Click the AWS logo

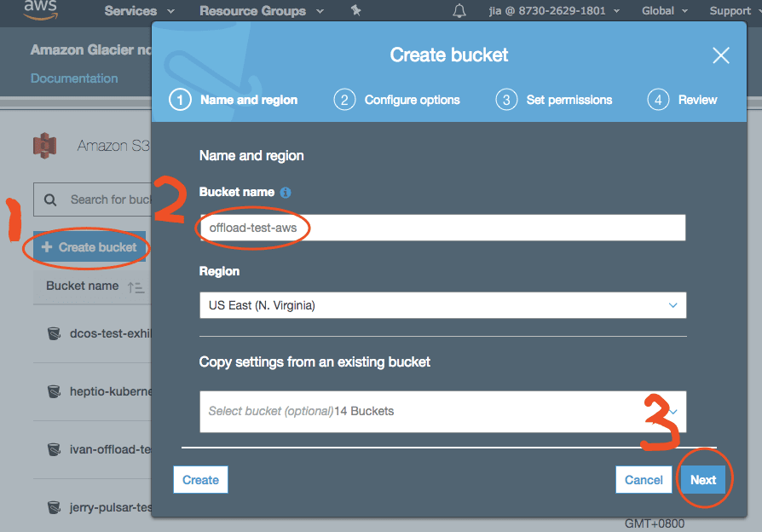point(41,9)
